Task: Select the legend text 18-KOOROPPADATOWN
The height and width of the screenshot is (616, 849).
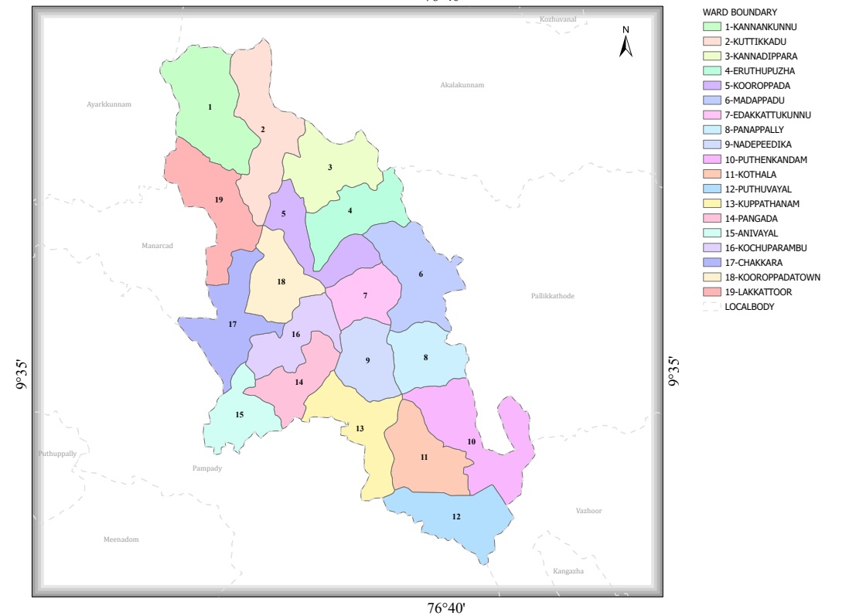Action: [x=772, y=277]
